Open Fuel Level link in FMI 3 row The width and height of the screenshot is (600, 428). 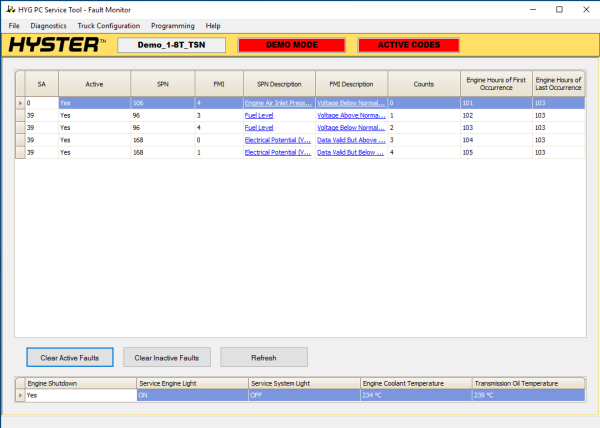point(259,115)
